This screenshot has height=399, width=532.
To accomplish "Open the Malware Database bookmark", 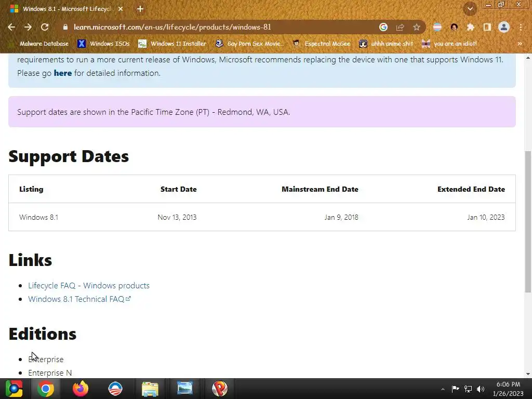I will (38, 44).
